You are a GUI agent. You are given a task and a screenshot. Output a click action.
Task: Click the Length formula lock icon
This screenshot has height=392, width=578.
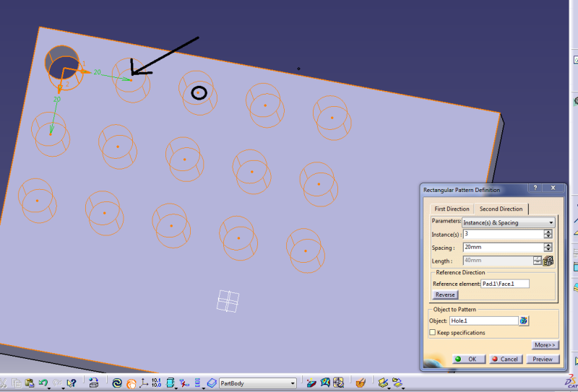[548, 261]
